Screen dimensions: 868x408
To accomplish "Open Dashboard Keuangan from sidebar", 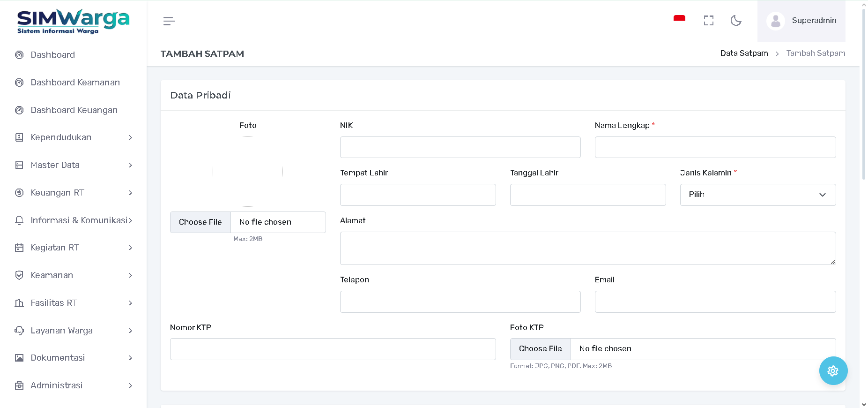I will coord(74,110).
